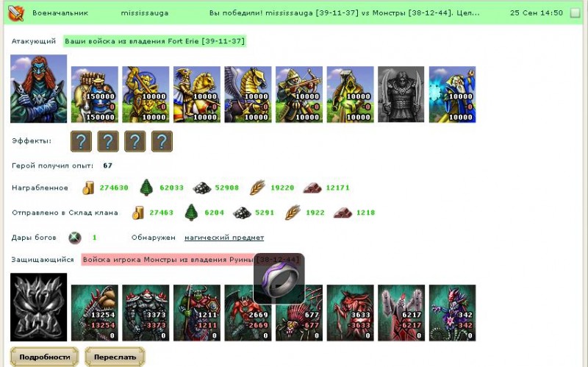Click the magic ring item tooltip
The height and width of the screenshot is (367, 588).
coord(279,279)
